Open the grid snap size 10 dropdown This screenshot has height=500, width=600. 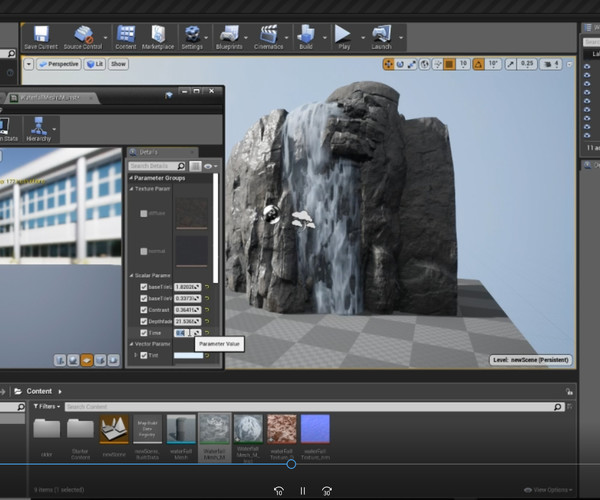(x=463, y=64)
